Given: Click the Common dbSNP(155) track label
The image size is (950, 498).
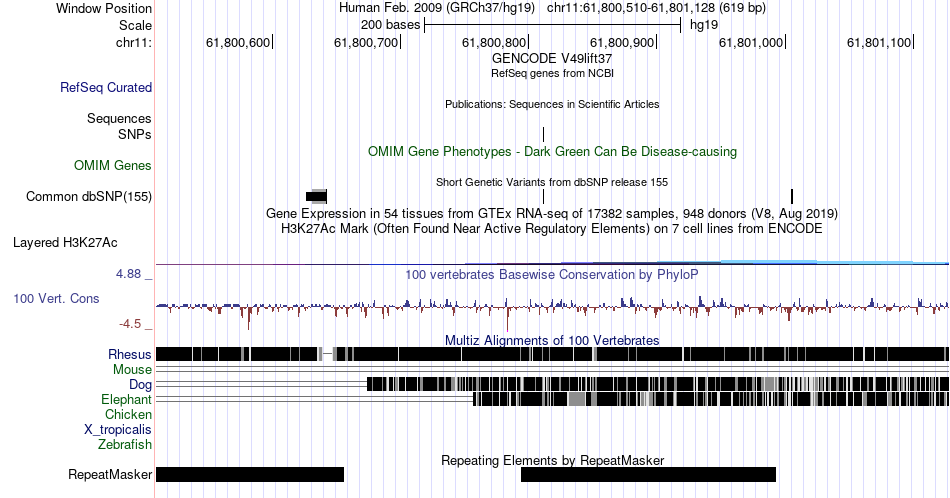Looking at the screenshot, I should click(x=88, y=196).
